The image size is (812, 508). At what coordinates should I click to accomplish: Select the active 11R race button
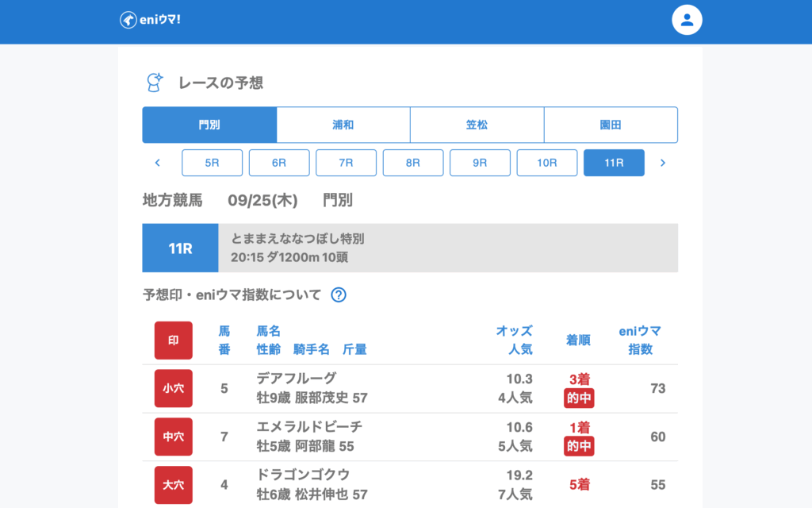pos(614,163)
